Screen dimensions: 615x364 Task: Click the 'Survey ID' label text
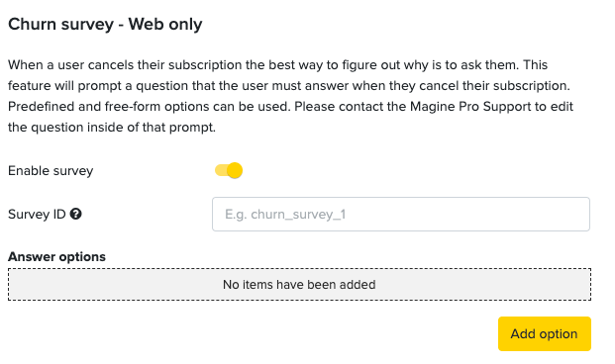(37, 215)
